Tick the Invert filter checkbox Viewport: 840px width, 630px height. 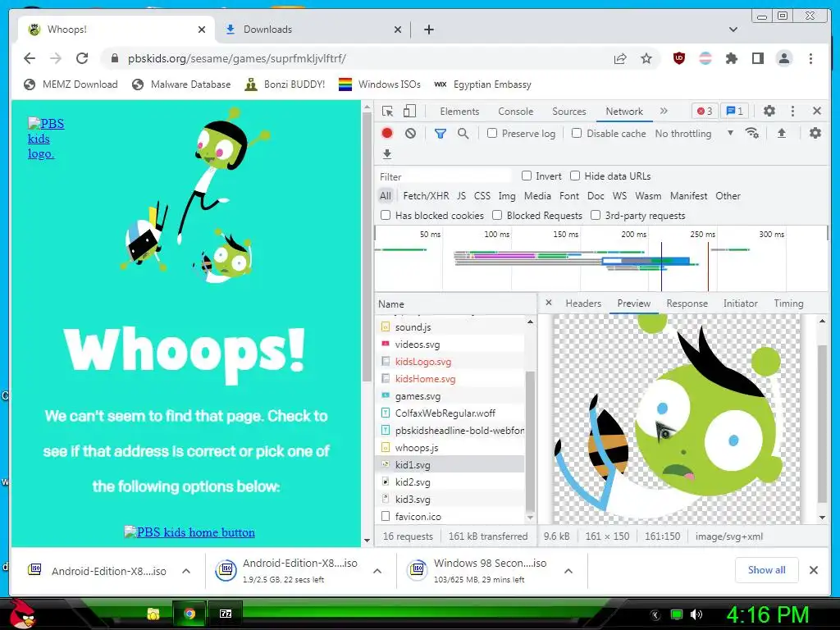527,176
